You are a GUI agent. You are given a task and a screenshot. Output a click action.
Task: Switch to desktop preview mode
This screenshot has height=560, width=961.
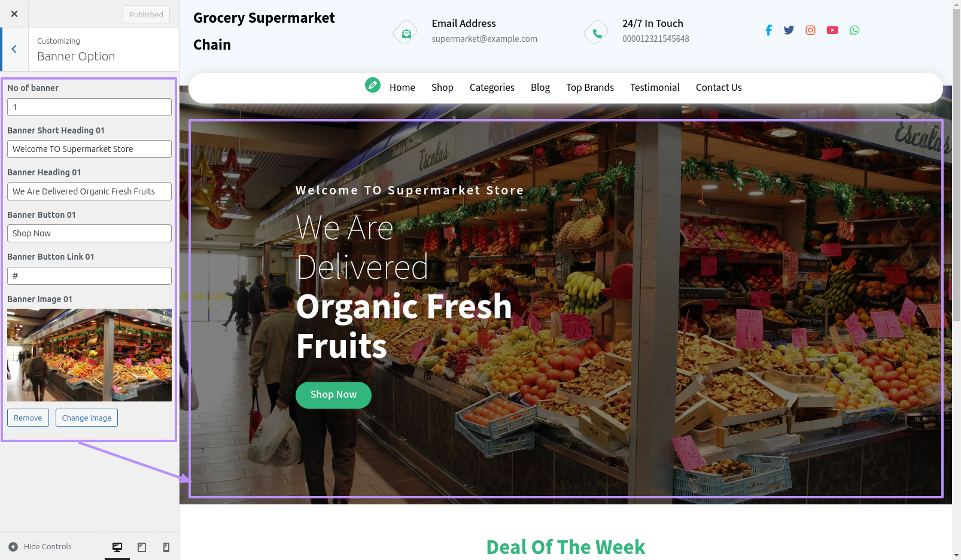(x=117, y=547)
